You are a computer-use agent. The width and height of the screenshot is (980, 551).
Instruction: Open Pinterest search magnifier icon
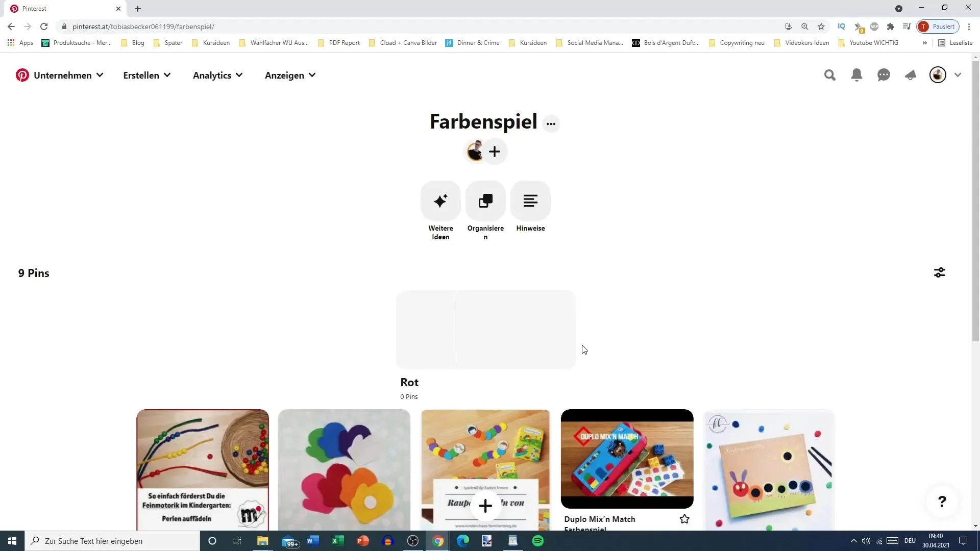click(x=830, y=76)
